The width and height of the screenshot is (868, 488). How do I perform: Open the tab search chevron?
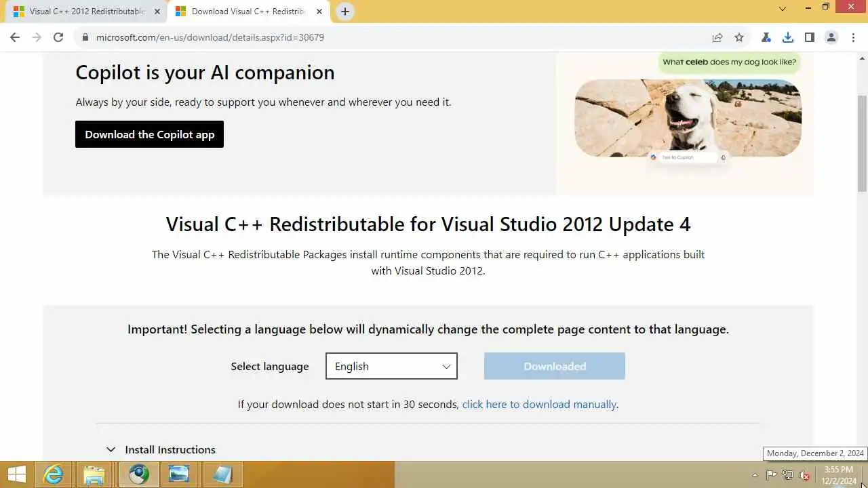(x=783, y=9)
